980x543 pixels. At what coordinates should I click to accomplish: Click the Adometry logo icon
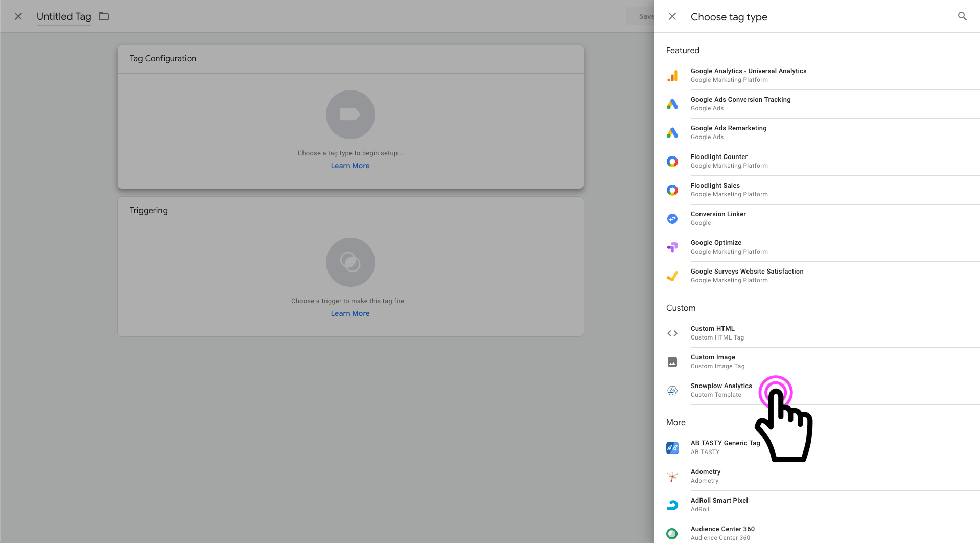672,477
